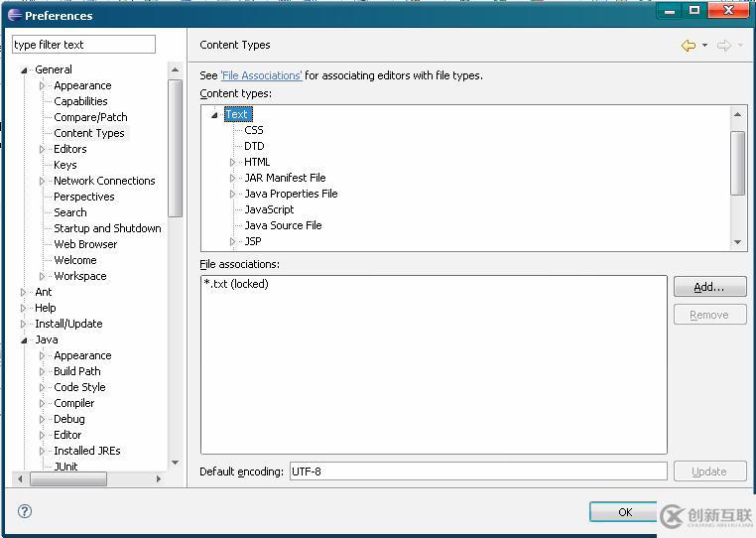This screenshot has height=538, width=756.
Task: Select Search preferences
Action: click(70, 212)
